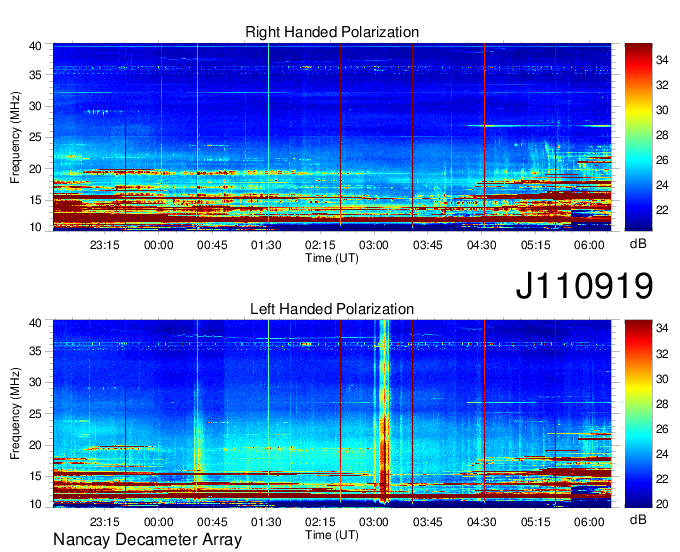Click the 22 dB value on Right Handed colorbar
Screen dimensions: 680x552
(662, 210)
